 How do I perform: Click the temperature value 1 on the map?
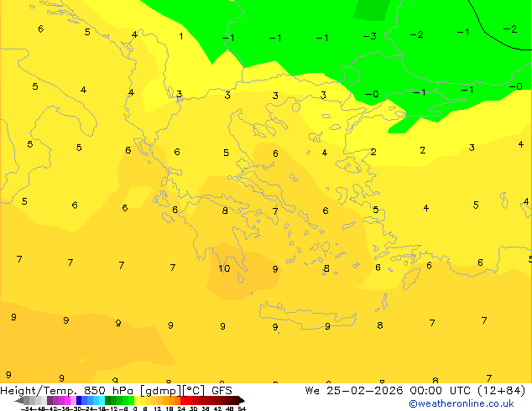click(181, 36)
